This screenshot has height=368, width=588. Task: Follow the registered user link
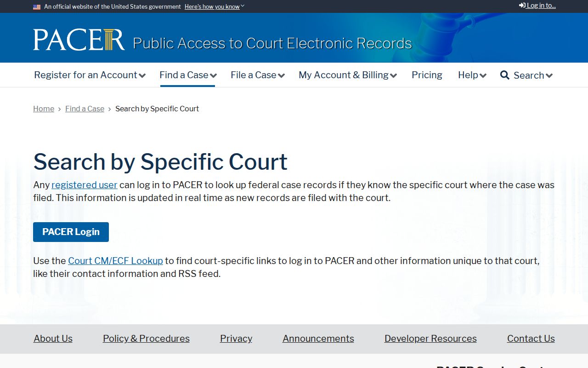click(85, 185)
